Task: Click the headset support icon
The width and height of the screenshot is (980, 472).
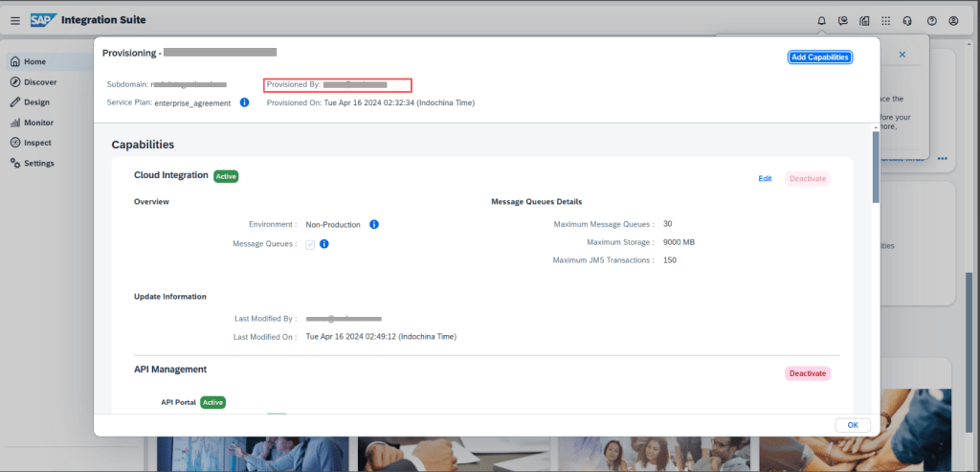Action: (907, 20)
